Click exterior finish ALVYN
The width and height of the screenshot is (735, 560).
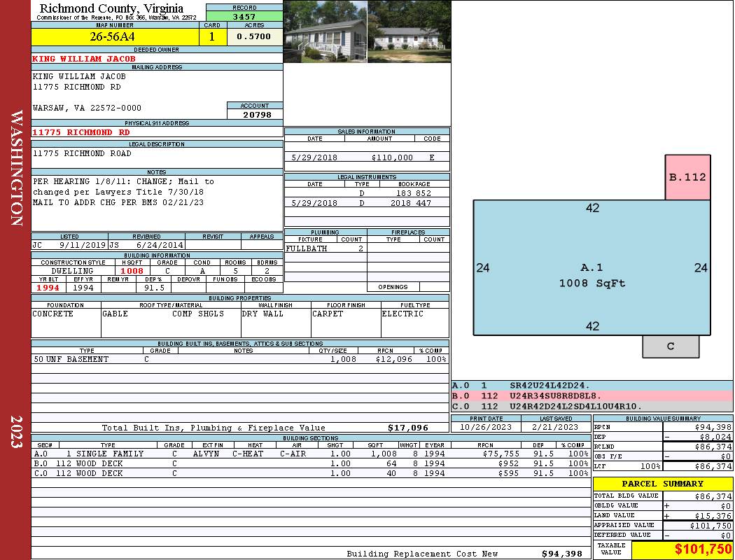(208, 454)
